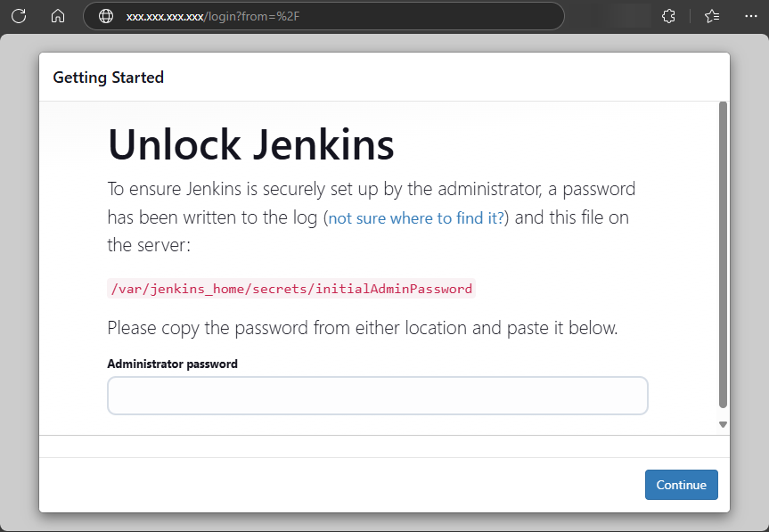This screenshot has height=532, width=769.
Task: Click the browser refresh icon
Action: pos(19,16)
